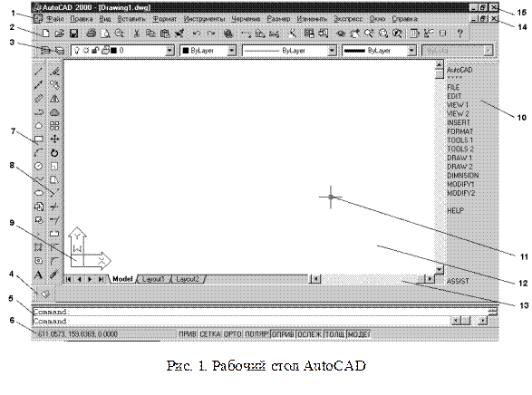Toggle МОДЕЛЬ model space button
532x395 pixels.
[x=358, y=334]
